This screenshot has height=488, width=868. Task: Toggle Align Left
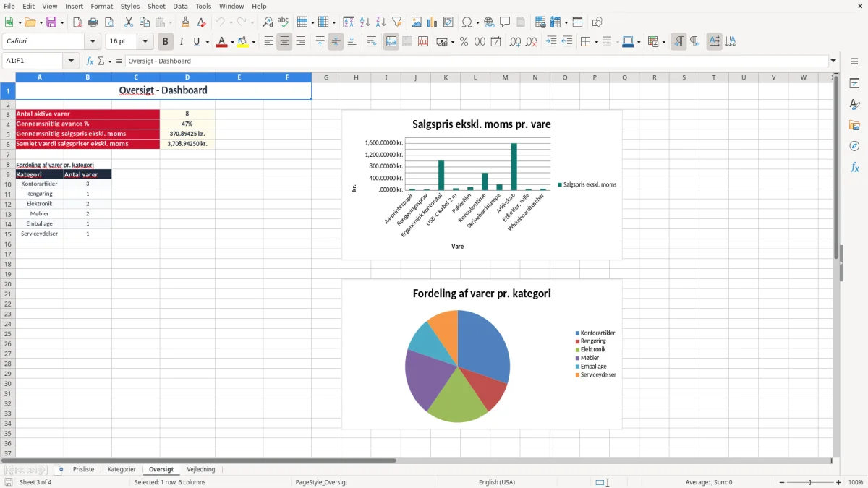pyautogui.click(x=268, y=42)
